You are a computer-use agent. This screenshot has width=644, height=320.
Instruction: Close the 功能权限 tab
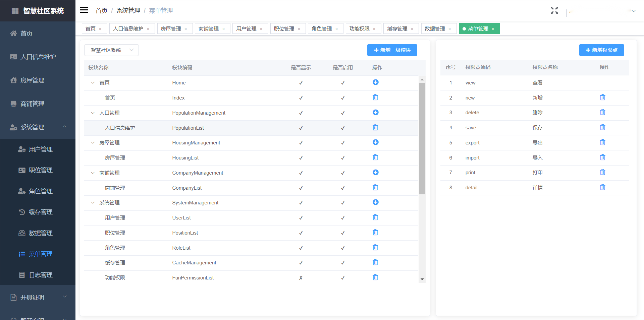point(374,29)
